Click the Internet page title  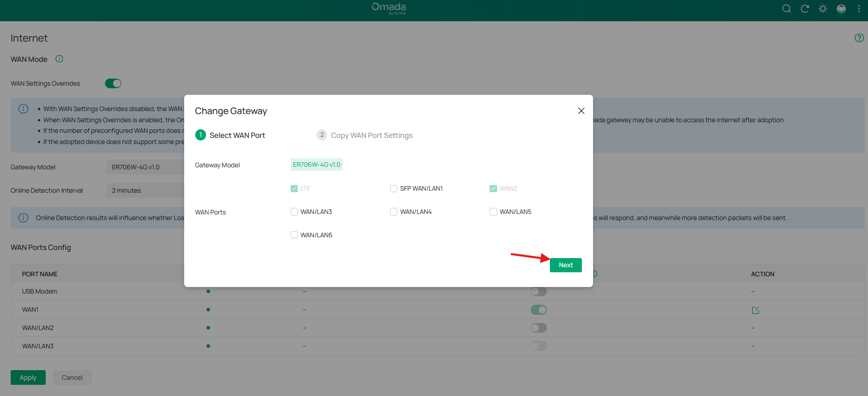coord(29,38)
